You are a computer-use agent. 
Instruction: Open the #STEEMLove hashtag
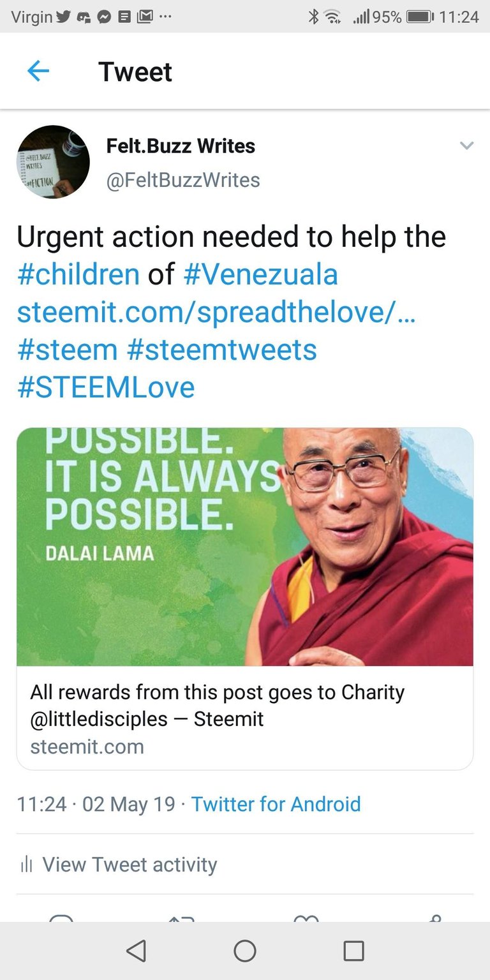[106, 387]
